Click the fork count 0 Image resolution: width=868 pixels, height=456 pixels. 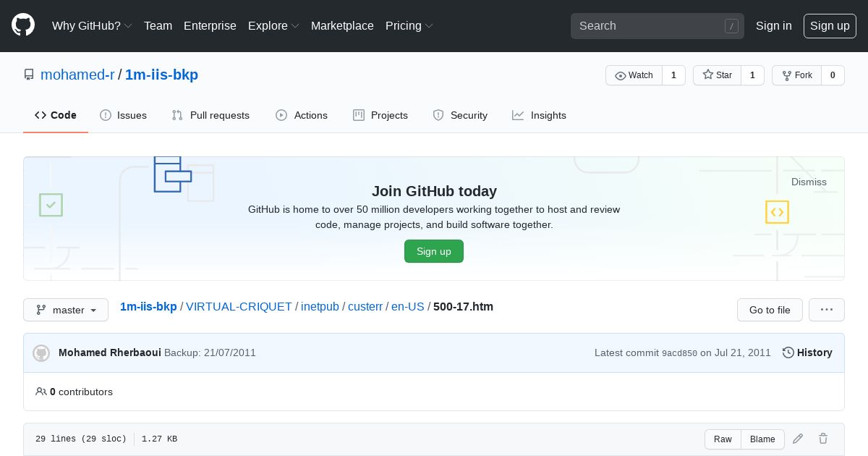point(833,75)
